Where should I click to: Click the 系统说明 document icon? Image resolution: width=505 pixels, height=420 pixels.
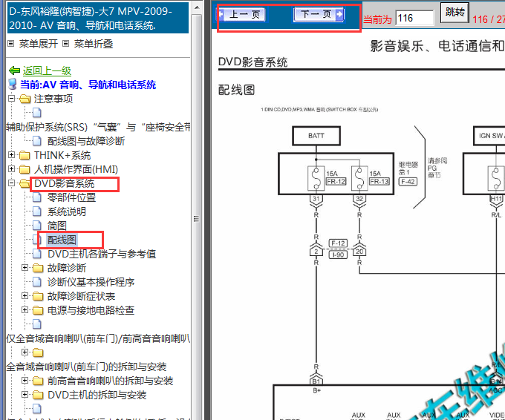click(x=37, y=211)
